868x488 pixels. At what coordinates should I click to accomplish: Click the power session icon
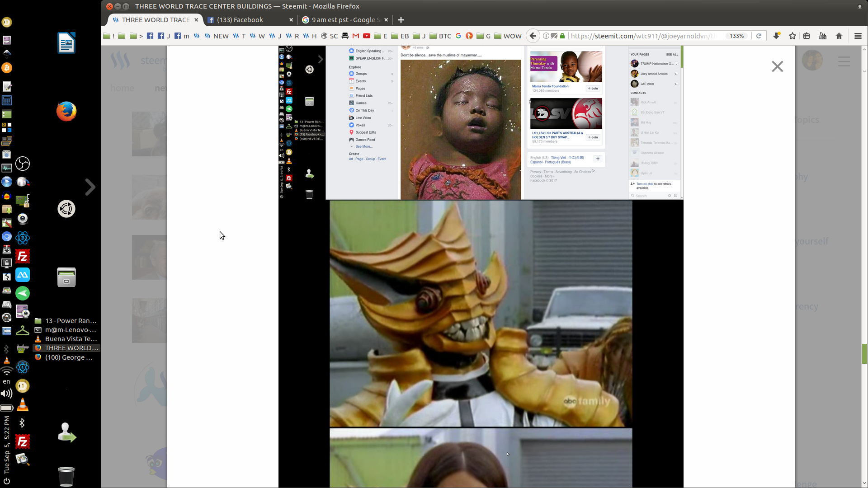(7, 481)
